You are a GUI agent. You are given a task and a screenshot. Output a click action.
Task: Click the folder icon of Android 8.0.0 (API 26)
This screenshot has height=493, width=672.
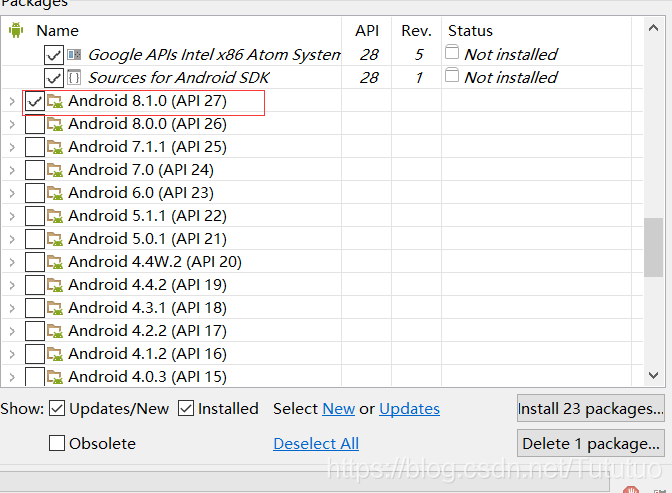[55, 124]
